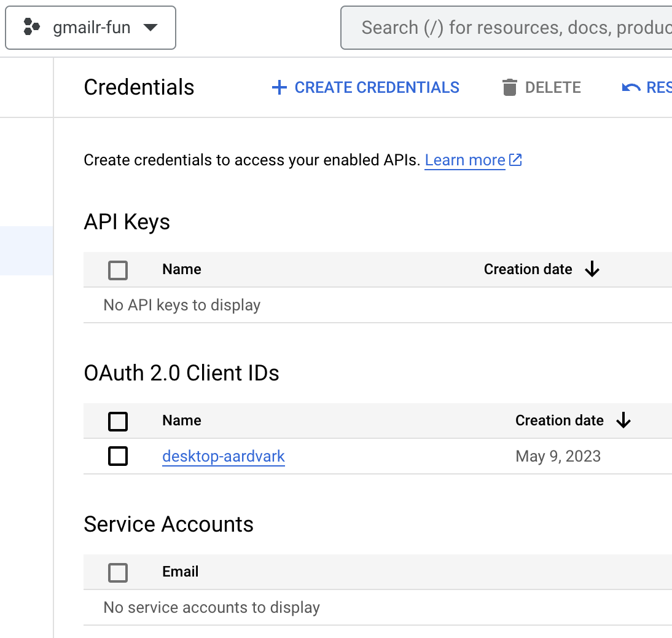Image resolution: width=672 pixels, height=638 pixels.
Task: Click the plus icon beside CREATE CREDENTIALS
Action: (x=279, y=87)
